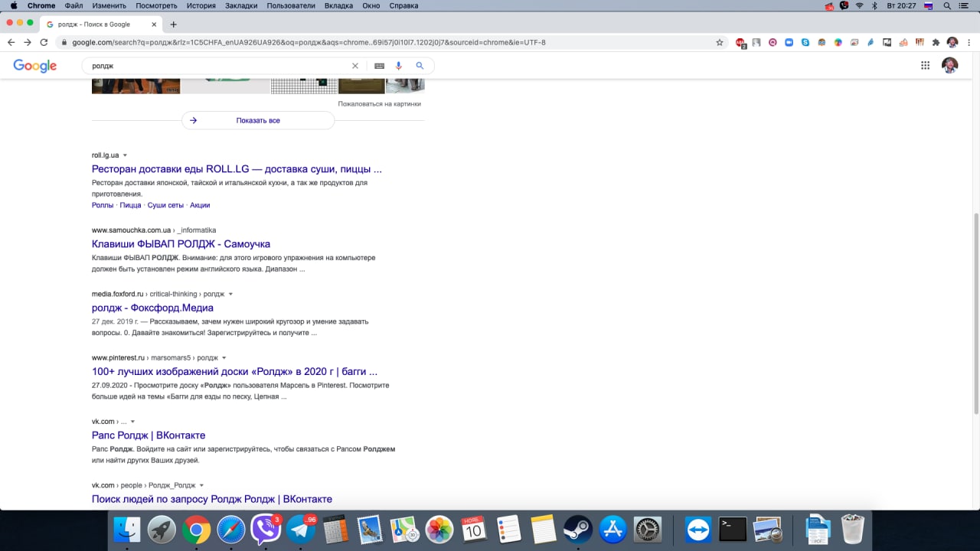Viewport: 980px width, 551px height.
Task: Click the Роллы sitelink
Action: tap(103, 205)
